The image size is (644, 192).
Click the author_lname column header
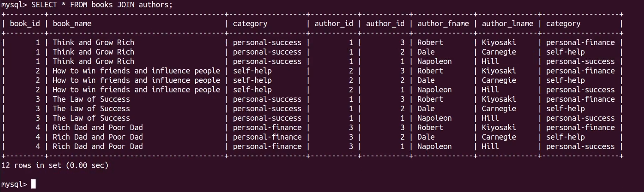tap(508, 24)
